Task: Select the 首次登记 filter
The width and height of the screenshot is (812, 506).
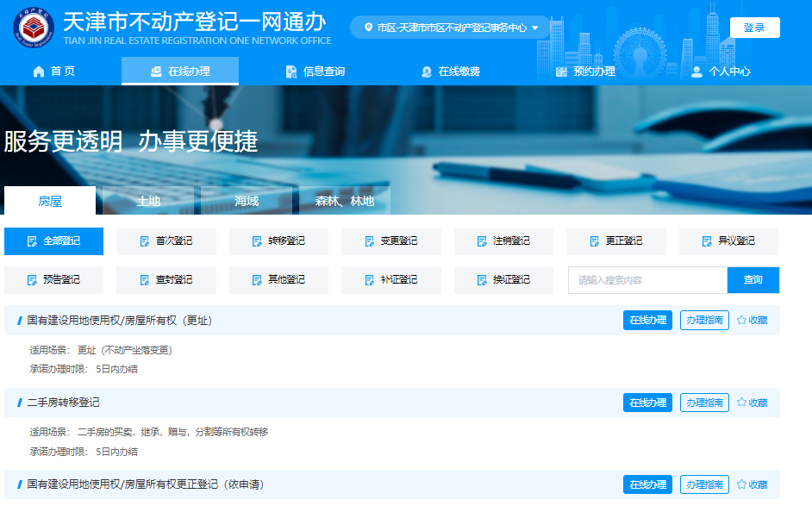Action: [166, 241]
